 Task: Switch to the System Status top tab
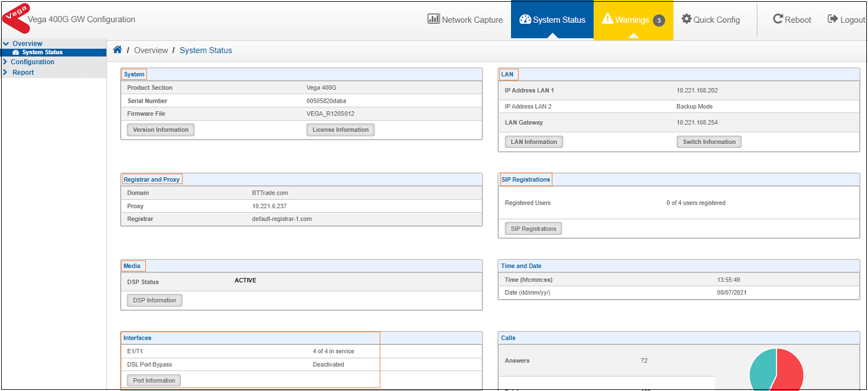coord(552,20)
